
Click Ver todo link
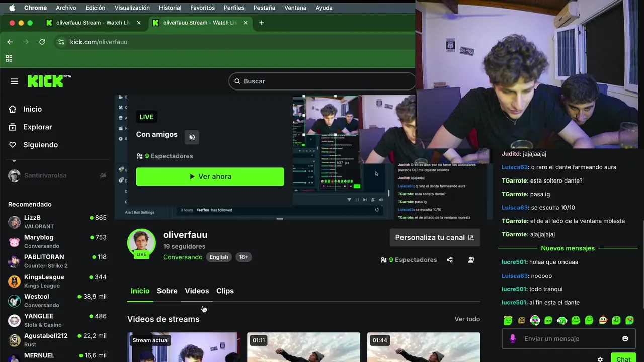467,319
